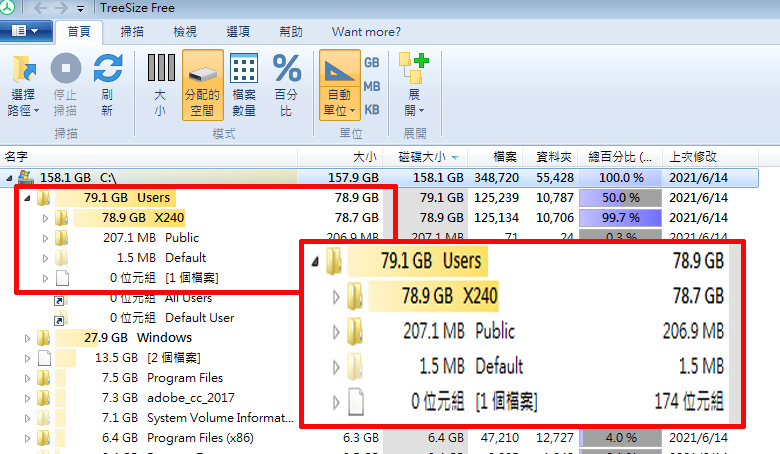
Task: Click the forward arrow in title bar
Action: click(x=61, y=8)
